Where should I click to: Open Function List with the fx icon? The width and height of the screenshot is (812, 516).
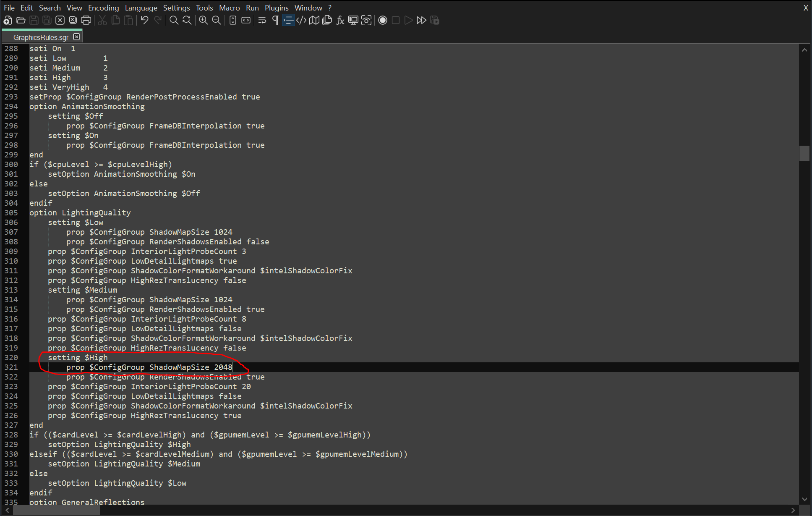[340, 20]
